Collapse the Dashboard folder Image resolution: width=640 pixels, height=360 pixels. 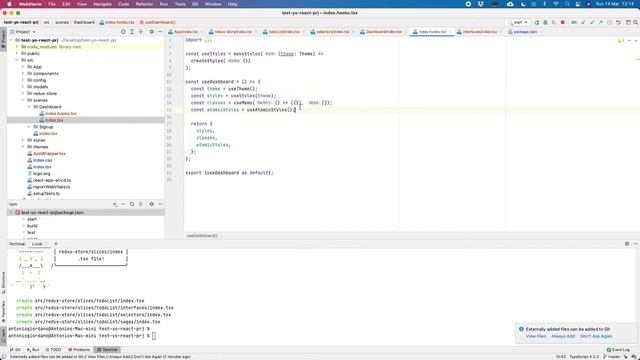tap(29, 107)
